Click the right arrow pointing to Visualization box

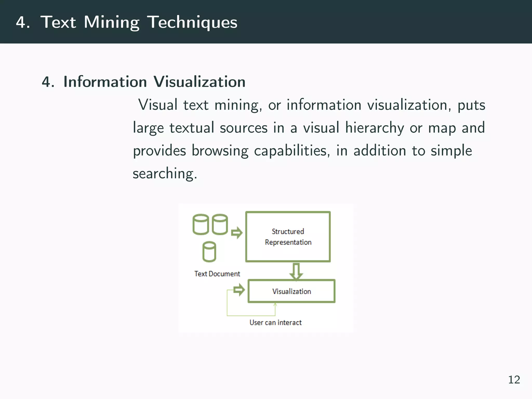(239, 290)
